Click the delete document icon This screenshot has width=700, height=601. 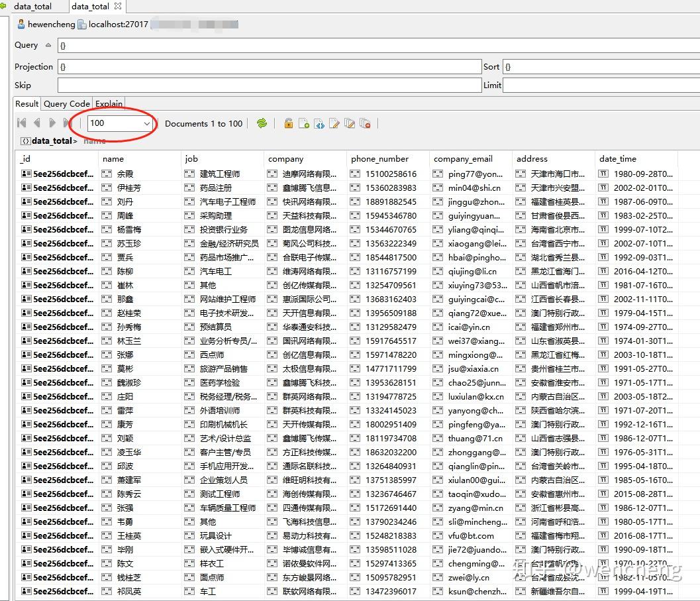[365, 123]
